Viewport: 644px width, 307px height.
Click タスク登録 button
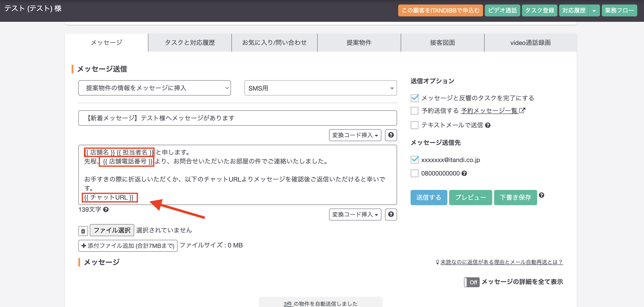pyautogui.click(x=539, y=11)
